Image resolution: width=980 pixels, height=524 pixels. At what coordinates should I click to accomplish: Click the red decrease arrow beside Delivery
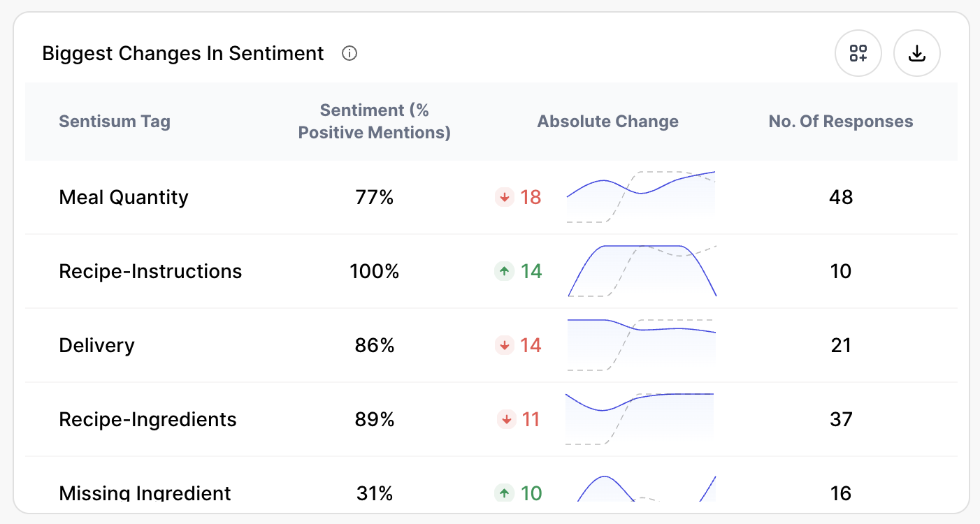tap(504, 345)
